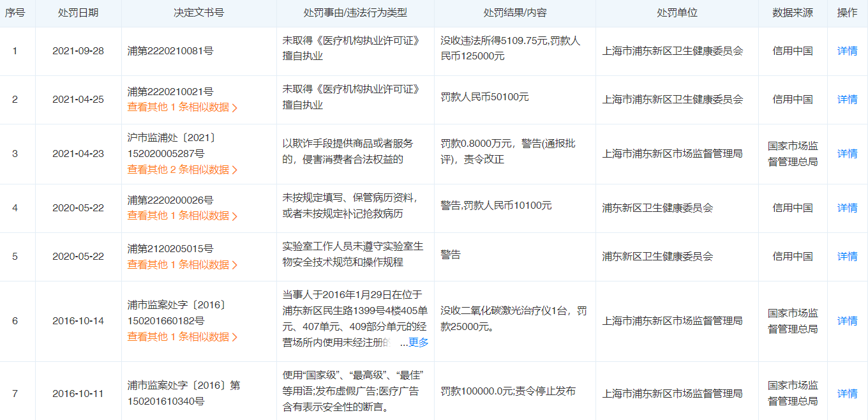Select the 处罚结果/内容 column header

pyautogui.click(x=514, y=13)
